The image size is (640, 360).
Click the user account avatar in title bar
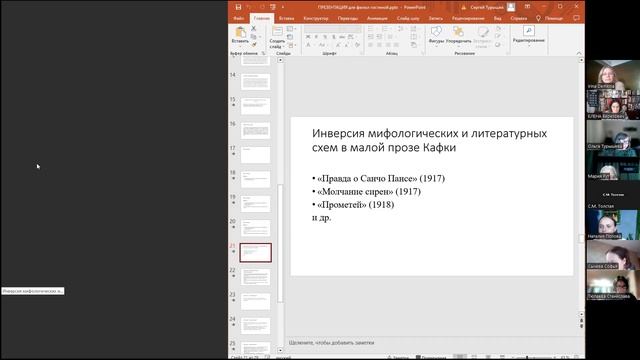point(511,7)
